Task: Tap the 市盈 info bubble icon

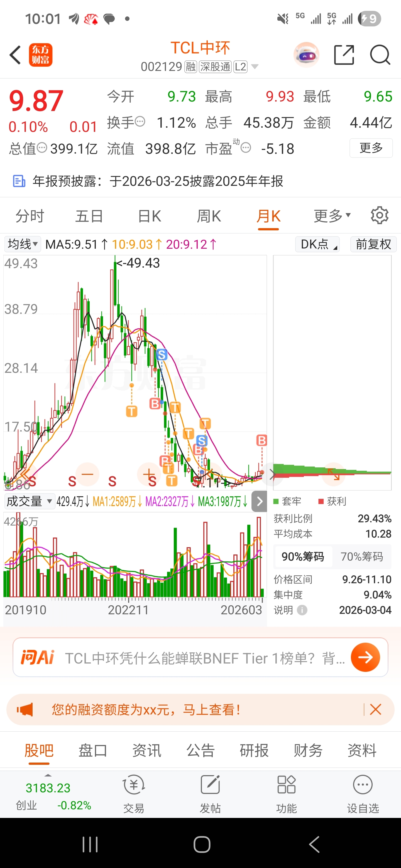Action: (x=246, y=147)
